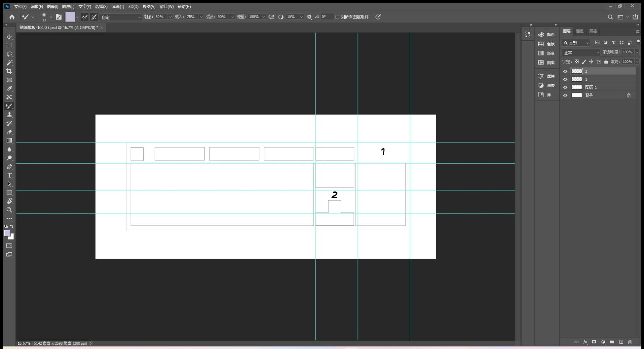644x349 pixels.
Task: Choose the Horizontal Type tool
Action: pyautogui.click(x=9, y=175)
